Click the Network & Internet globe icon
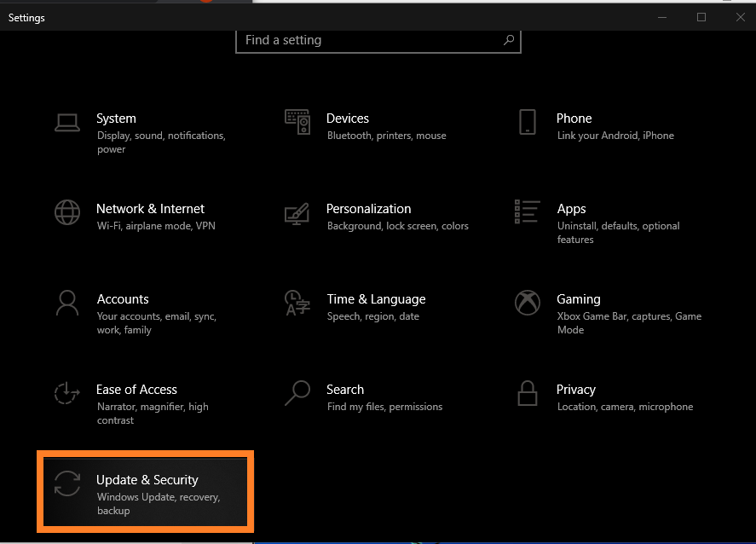The image size is (756, 544). 67,212
